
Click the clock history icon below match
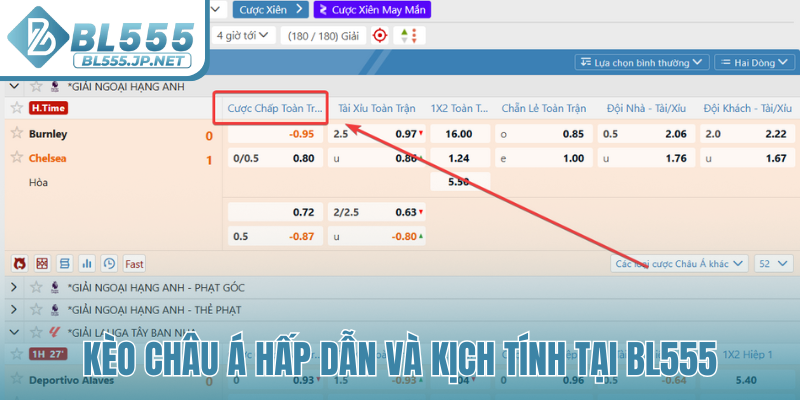(109, 263)
